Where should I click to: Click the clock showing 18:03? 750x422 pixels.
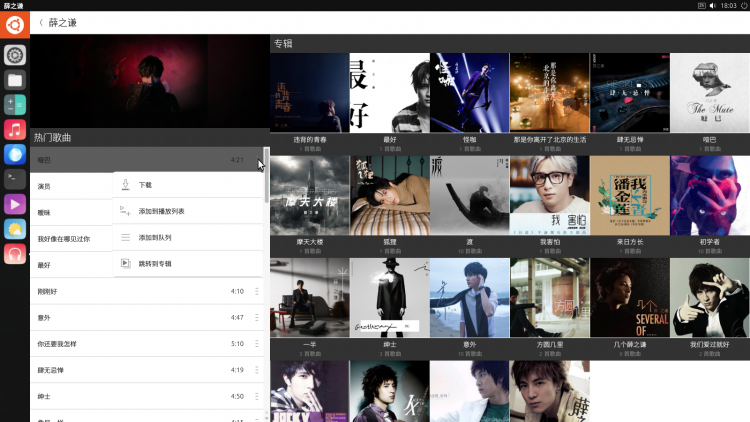pos(728,5)
